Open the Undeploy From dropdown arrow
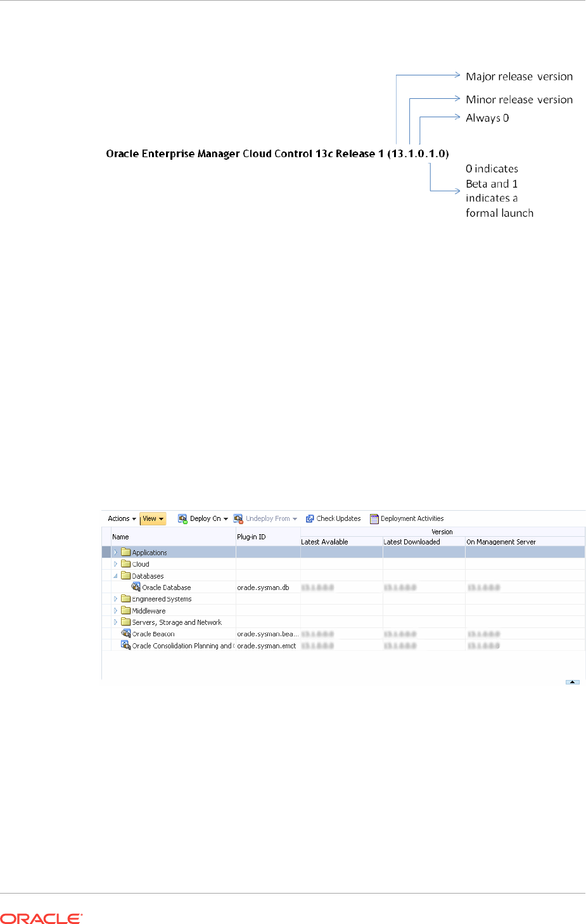 (295, 519)
